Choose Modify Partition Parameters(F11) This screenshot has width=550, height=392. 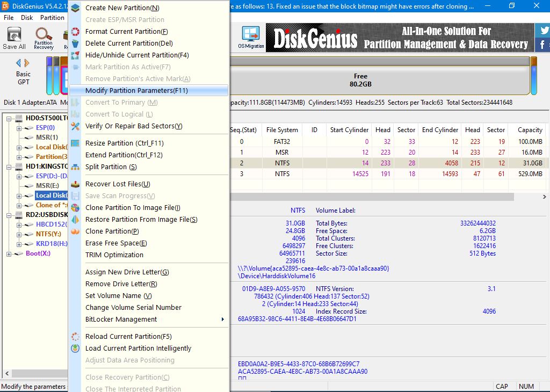click(x=136, y=91)
